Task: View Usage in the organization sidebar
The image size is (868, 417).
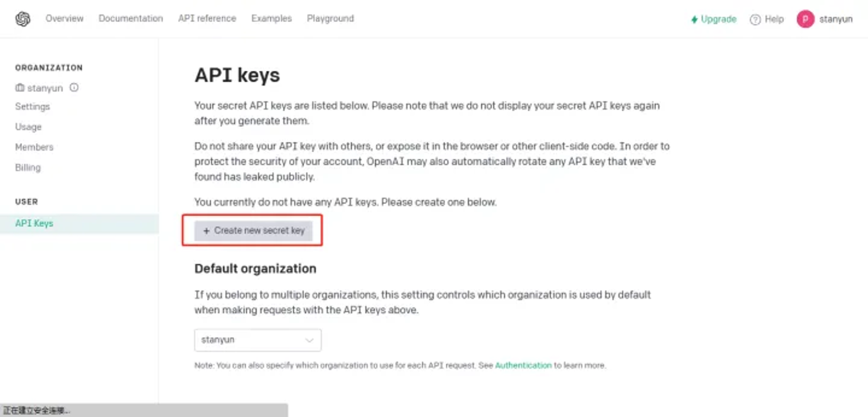Action: coord(28,127)
